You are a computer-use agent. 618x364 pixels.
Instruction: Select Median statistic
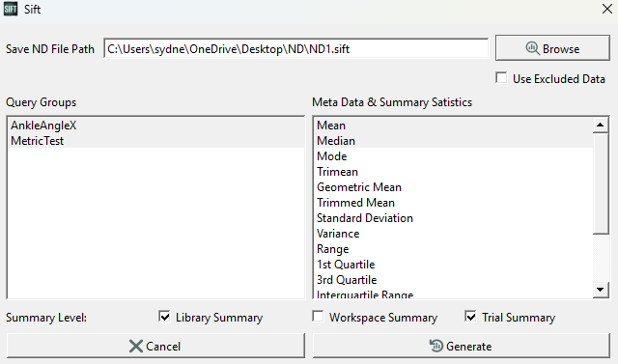pos(454,141)
